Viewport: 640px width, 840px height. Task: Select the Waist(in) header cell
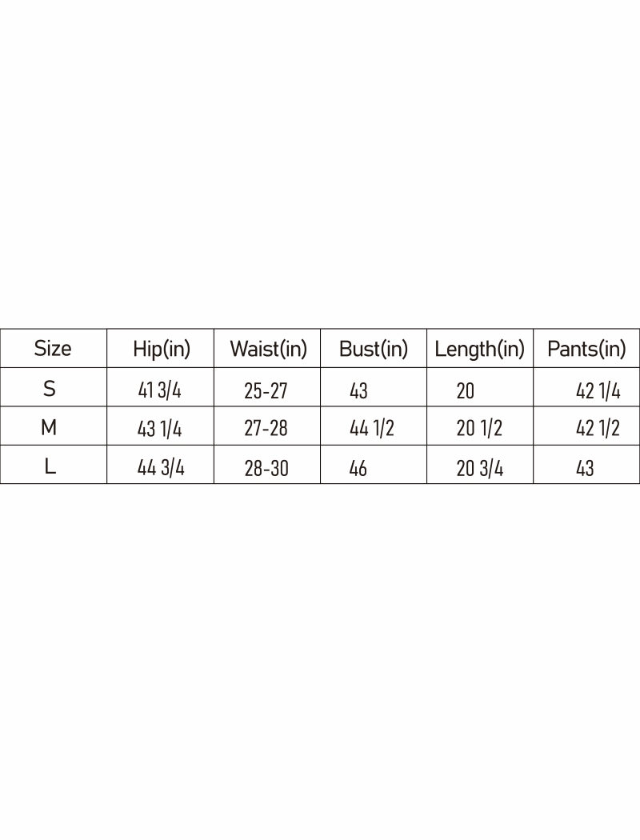[x=268, y=349]
